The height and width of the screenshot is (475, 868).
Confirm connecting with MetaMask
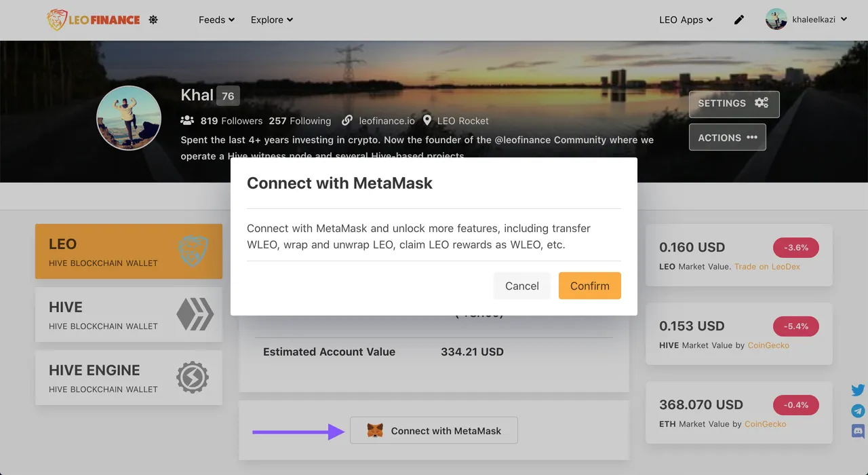[590, 286]
